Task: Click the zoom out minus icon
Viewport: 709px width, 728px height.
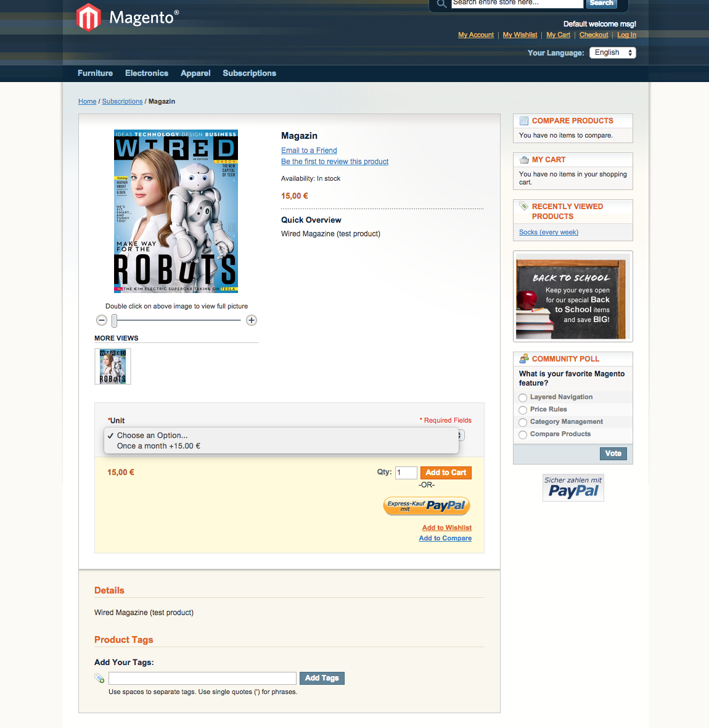Action: click(x=102, y=320)
